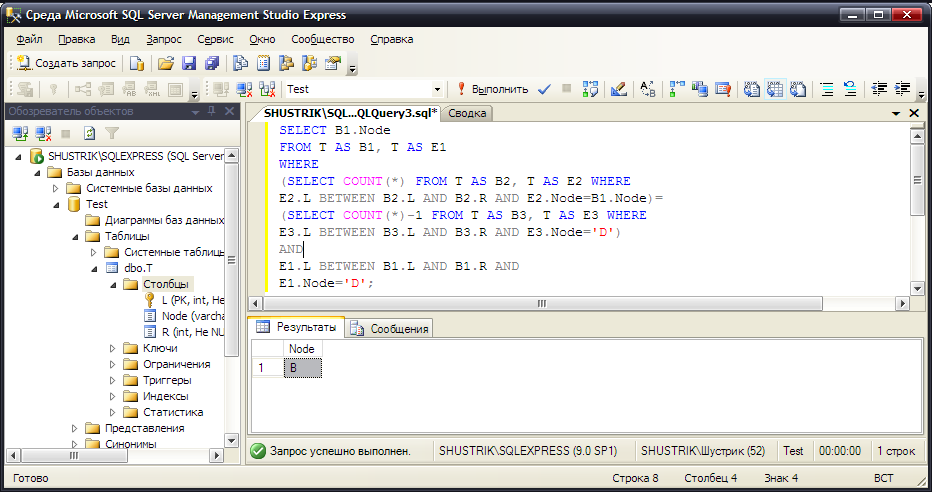Decrease indent of the query text
932x492 pixels.
click(879, 89)
